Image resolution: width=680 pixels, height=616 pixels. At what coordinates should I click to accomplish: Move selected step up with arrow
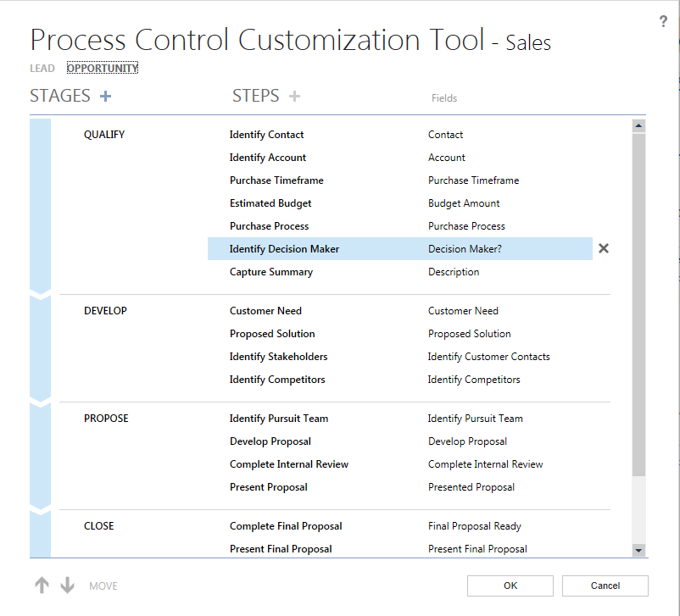tap(42, 585)
